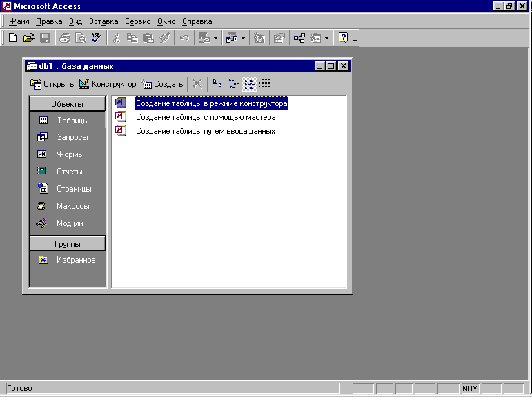Click the Code toolbar icon

click(x=259, y=38)
